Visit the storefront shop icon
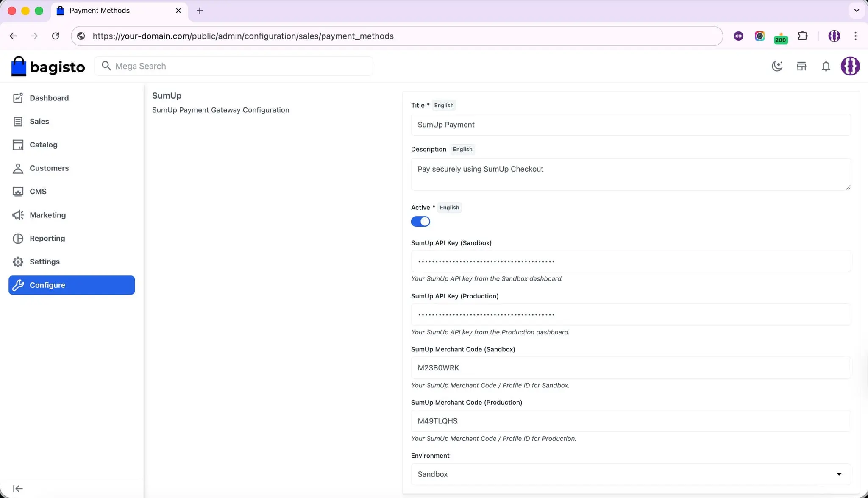This screenshot has width=868, height=498. point(801,66)
